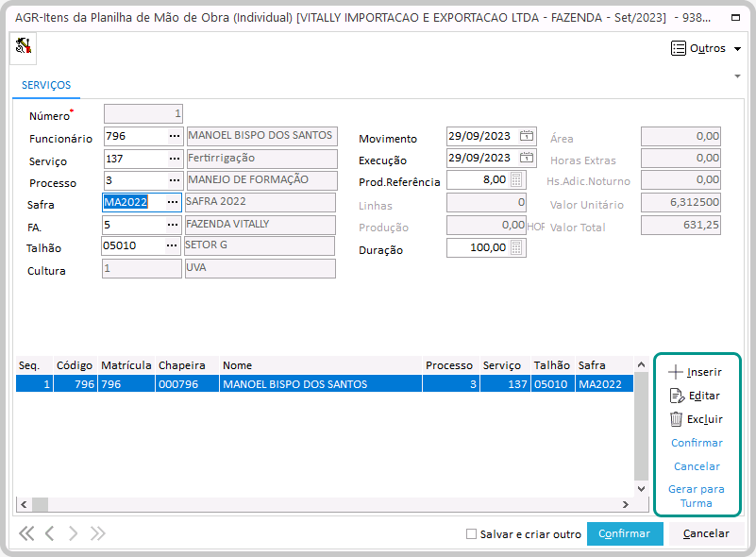Sort by Processo column header
This screenshot has height=557, width=756.
click(x=451, y=365)
